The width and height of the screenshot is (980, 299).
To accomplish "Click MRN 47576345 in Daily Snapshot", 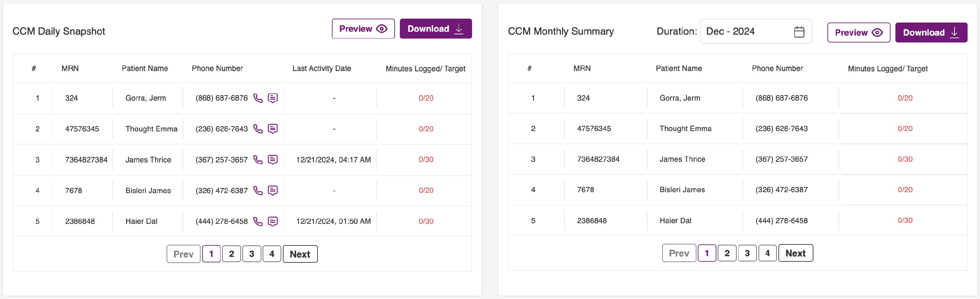I will pyautogui.click(x=82, y=129).
